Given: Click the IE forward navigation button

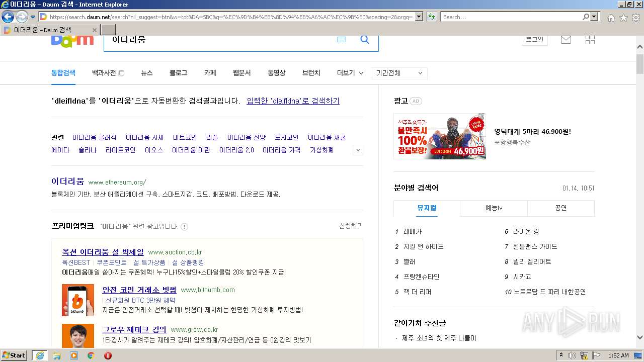Looking at the screenshot, I should click(x=22, y=17).
